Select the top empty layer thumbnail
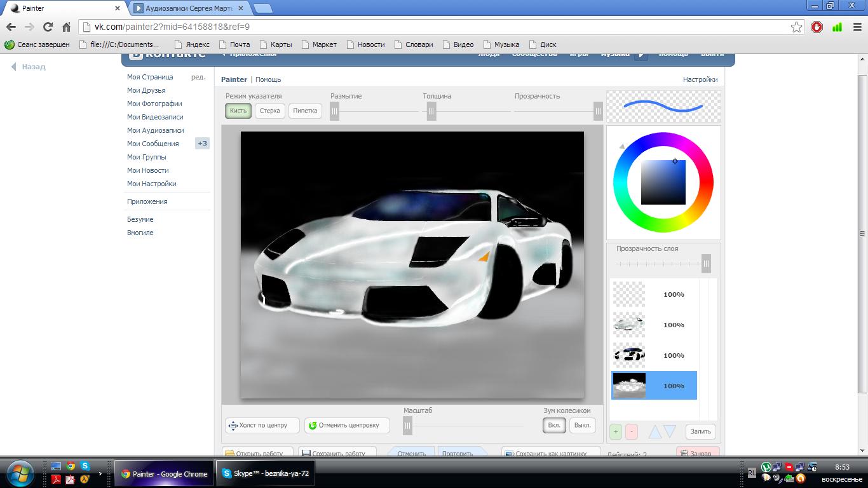The height and width of the screenshot is (488, 868). 628,294
